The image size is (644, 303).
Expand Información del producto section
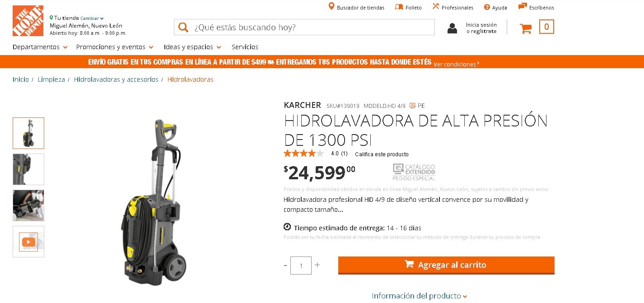click(420, 296)
